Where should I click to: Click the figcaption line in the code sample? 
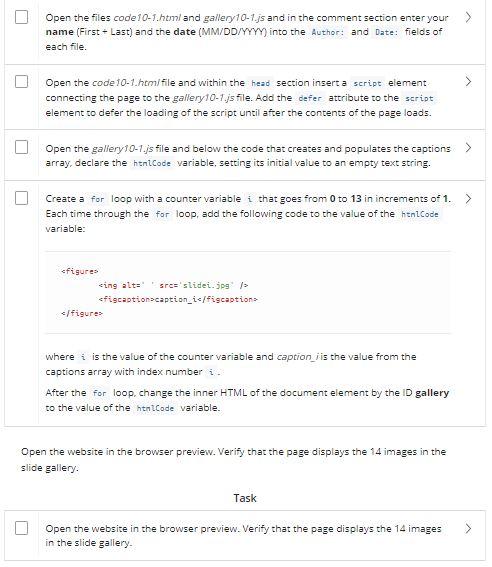(178, 299)
